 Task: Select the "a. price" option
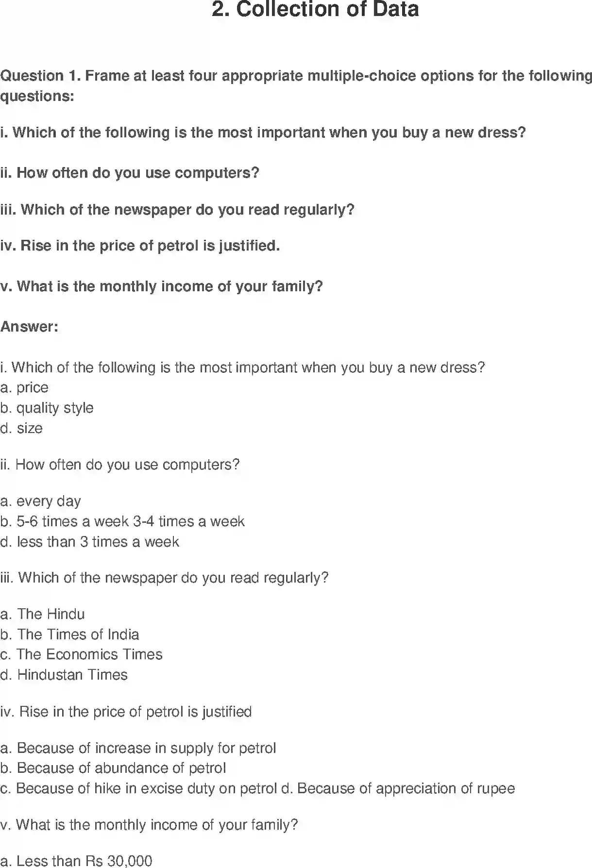point(24,388)
